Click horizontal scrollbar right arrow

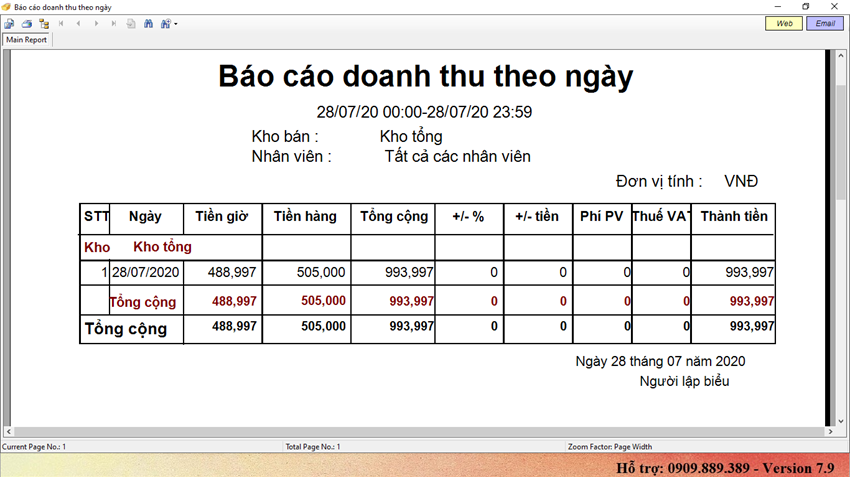[830, 432]
